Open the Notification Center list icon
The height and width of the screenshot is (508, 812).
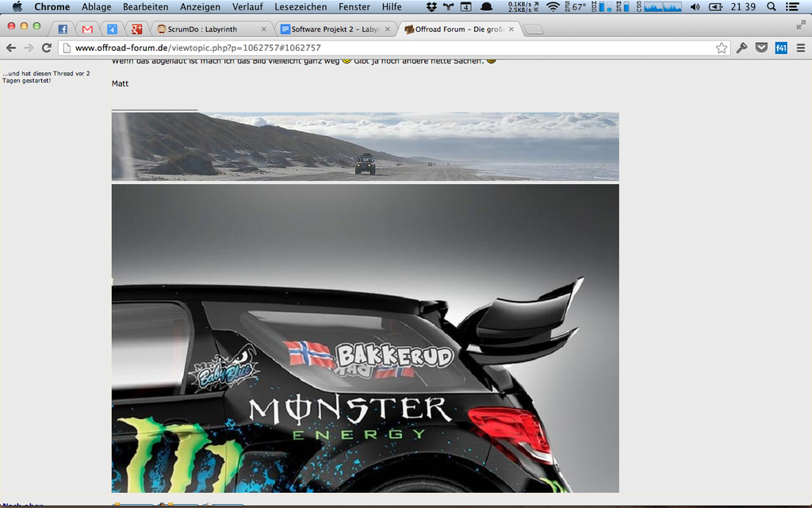coord(792,6)
